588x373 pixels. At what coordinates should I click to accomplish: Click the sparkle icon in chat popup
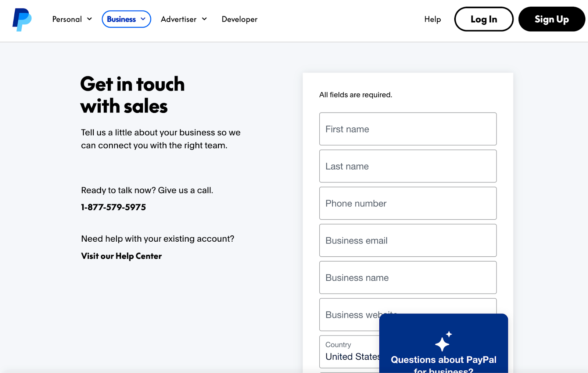[444, 341]
